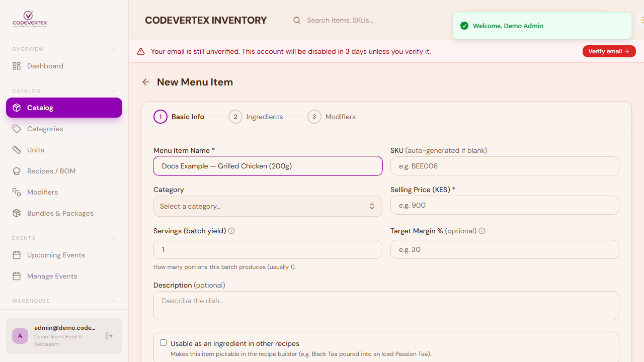Click the info icon next to Target Margin %
This screenshot has height=362, width=644.
(x=482, y=231)
